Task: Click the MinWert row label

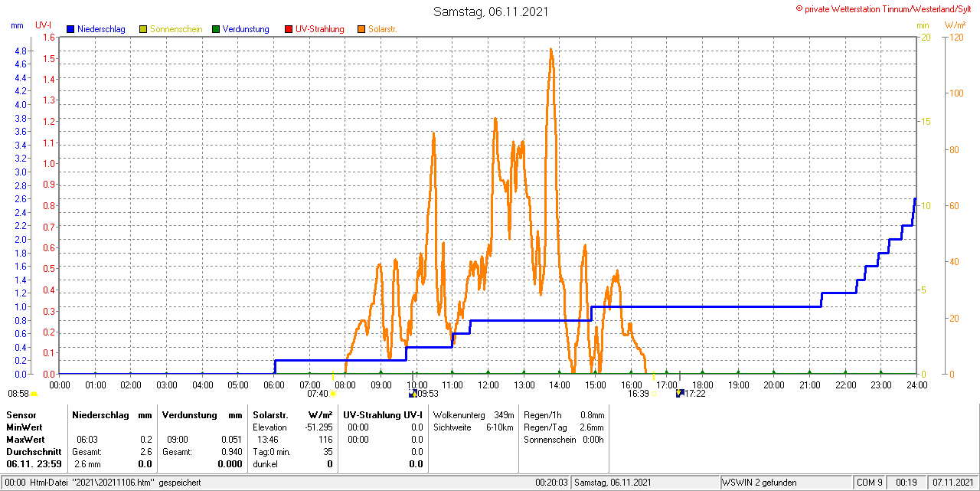Action: (x=25, y=427)
